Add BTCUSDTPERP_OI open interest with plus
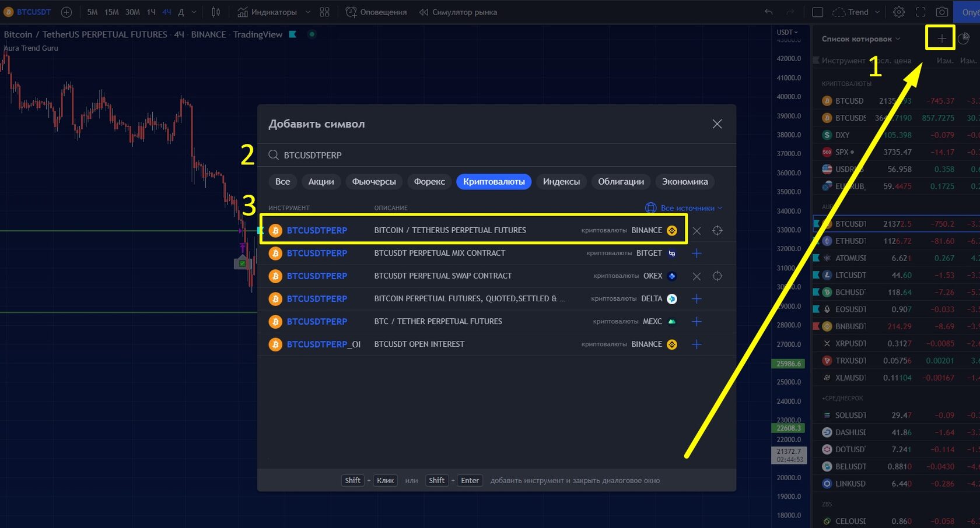Image resolution: width=980 pixels, height=528 pixels. pyautogui.click(x=696, y=344)
